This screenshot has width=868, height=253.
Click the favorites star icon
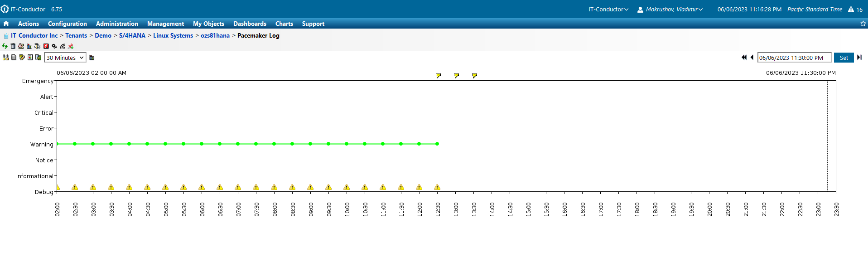pyautogui.click(x=863, y=24)
